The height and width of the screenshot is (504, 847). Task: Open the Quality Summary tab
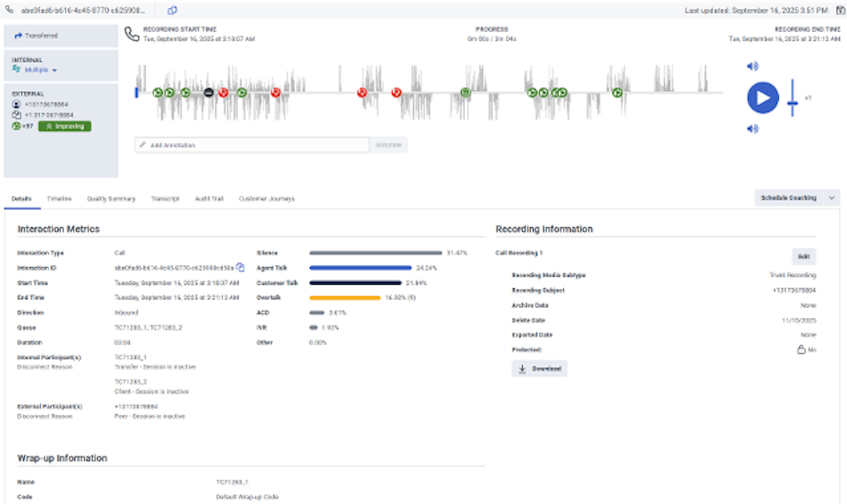point(109,199)
